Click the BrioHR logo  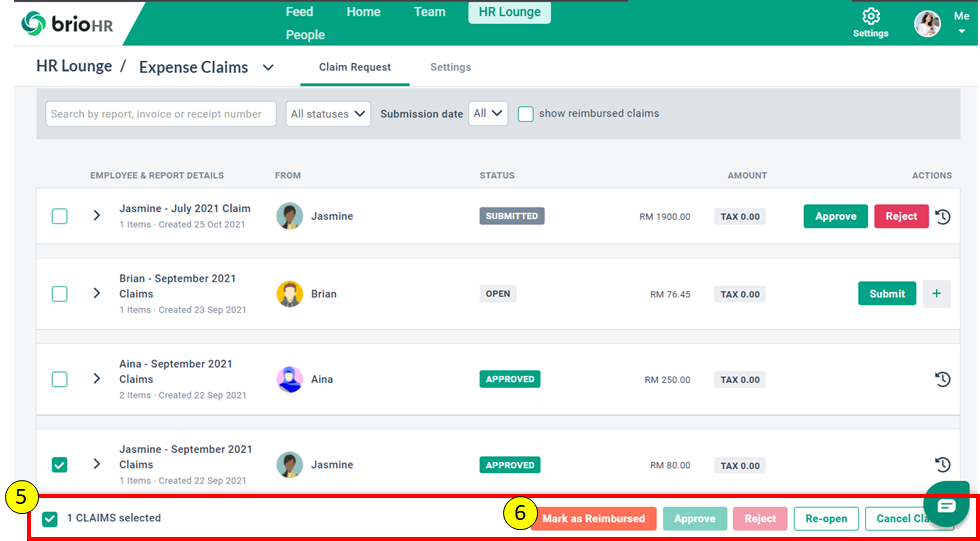pos(68,24)
